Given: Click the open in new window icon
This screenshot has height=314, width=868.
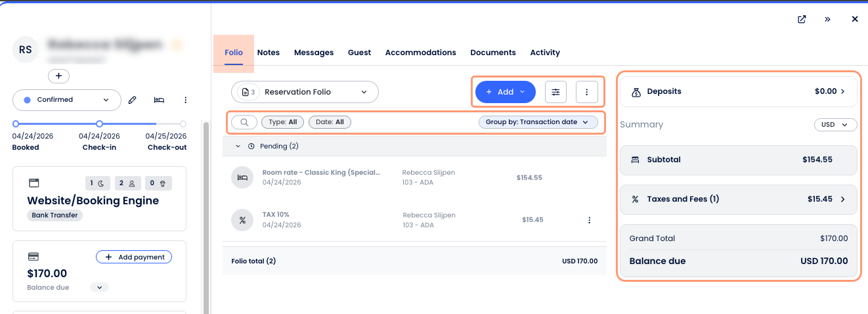Looking at the screenshot, I should tap(802, 19).
